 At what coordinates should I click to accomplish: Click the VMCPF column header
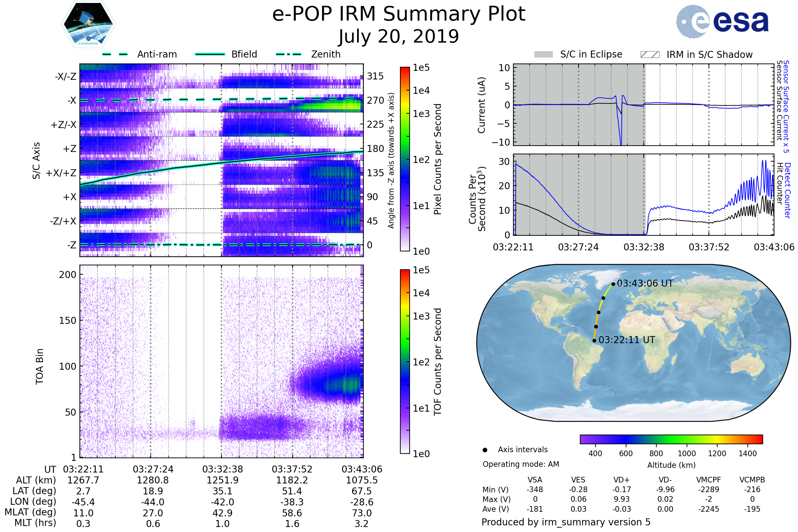[x=709, y=480]
